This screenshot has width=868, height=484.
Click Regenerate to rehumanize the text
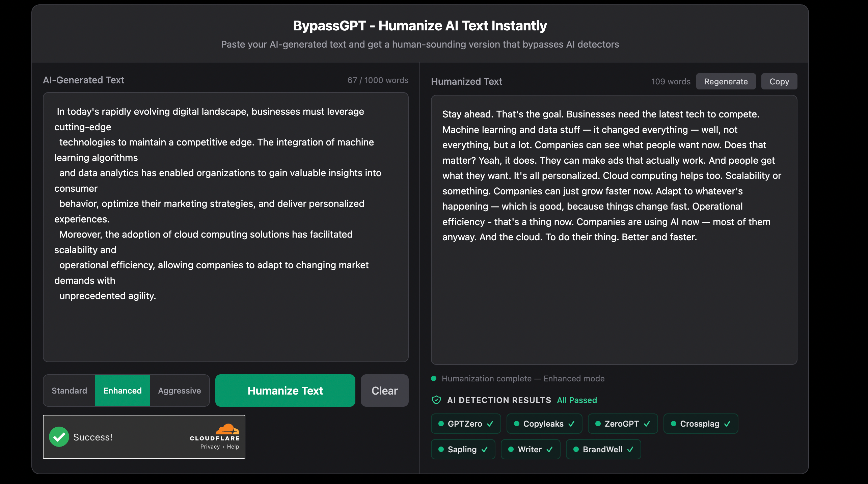(x=726, y=81)
